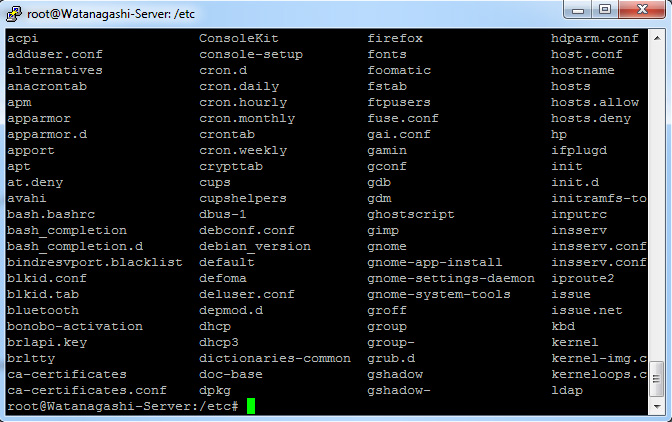
Task: Click the dictionaries-common entry
Action: coord(275,358)
